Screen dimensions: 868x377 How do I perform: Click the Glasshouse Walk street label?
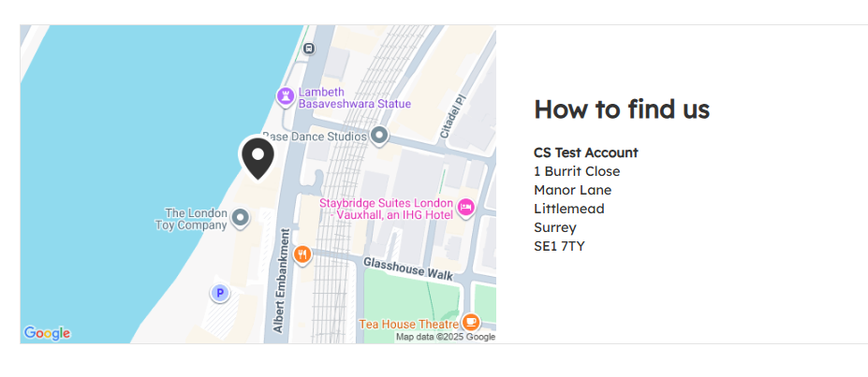[408, 268]
